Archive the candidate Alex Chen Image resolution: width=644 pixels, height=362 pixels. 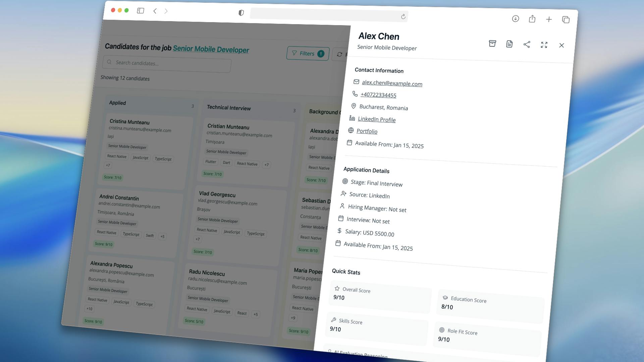pos(492,44)
